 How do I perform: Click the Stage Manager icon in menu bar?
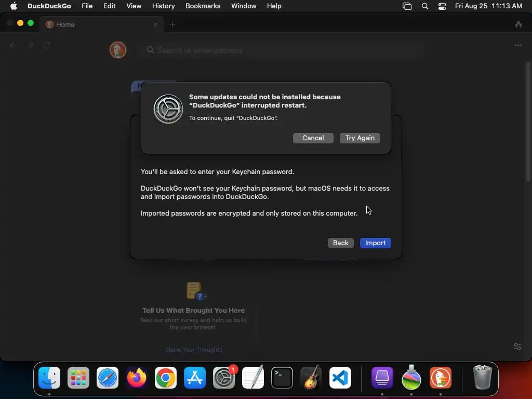407,6
